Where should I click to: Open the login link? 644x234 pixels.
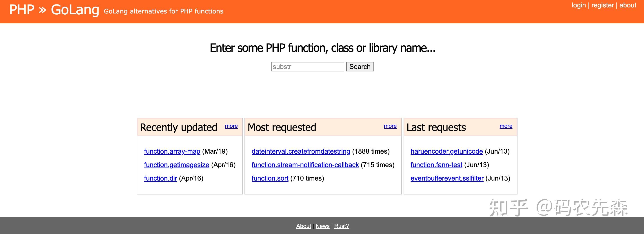click(x=579, y=5)
